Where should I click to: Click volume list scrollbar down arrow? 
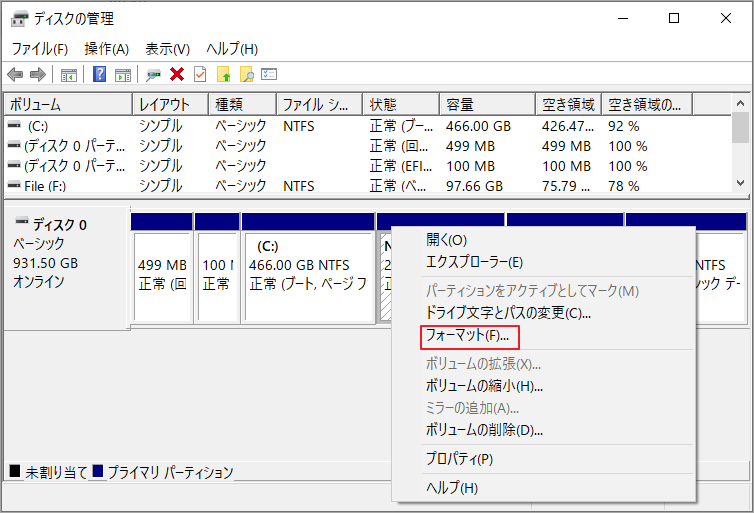(740, 183)
